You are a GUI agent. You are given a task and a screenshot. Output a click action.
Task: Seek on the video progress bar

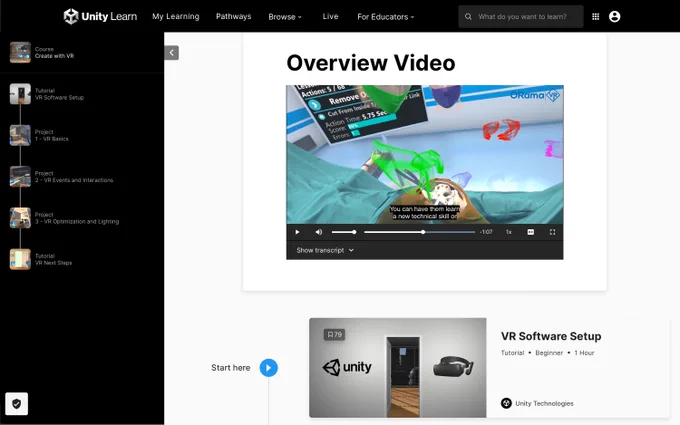pyautogui.click(x=419, y=232)
